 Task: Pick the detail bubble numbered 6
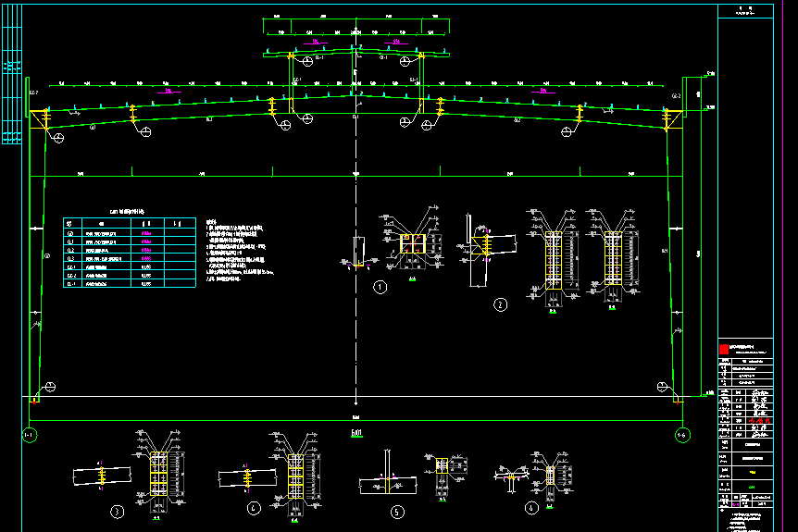point(531,508)
